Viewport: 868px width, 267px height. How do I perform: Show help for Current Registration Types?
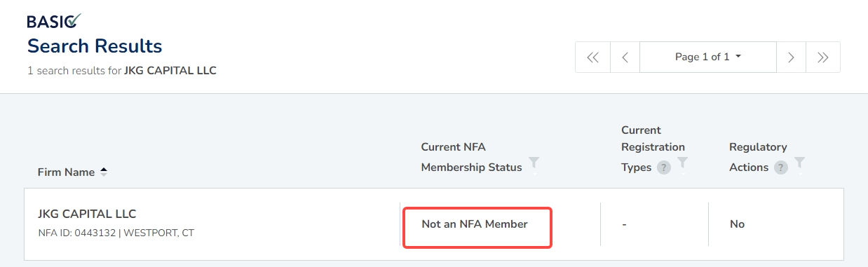point(664,167)
